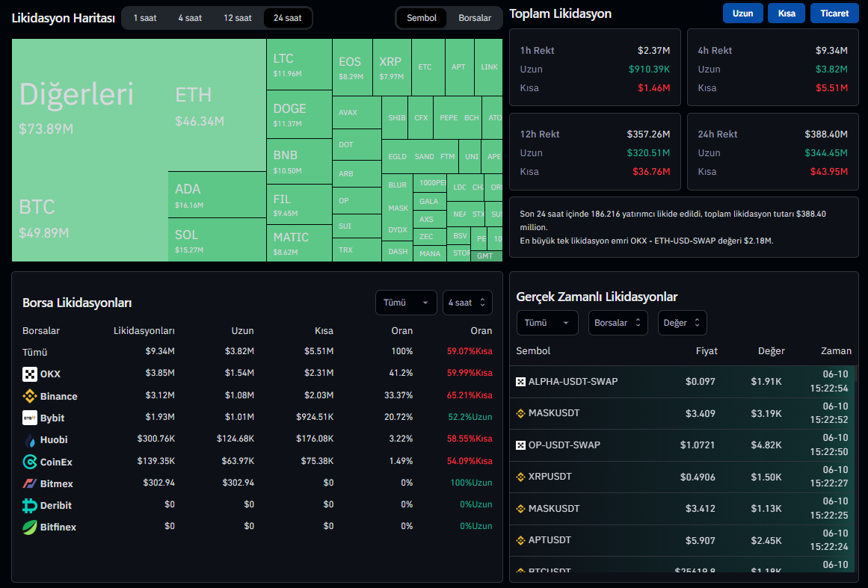
Task: Click the Binance logo in exchange table
Action: click(x=30, y=396)
